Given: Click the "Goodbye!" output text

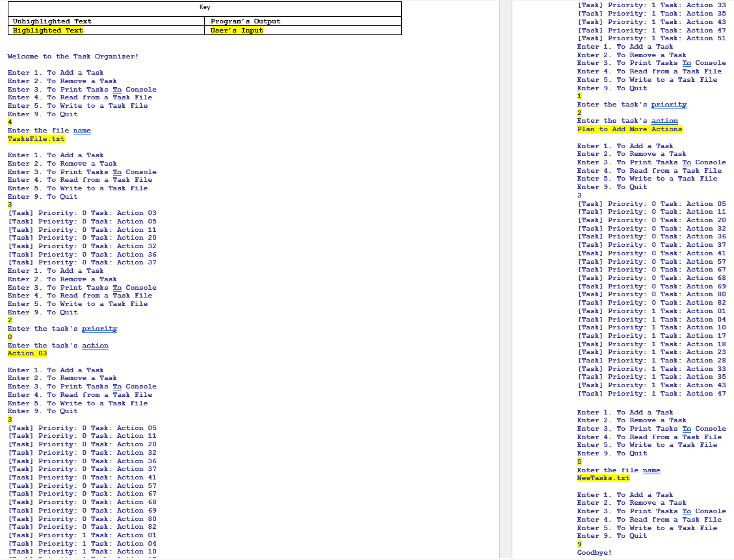Looking at the screenshot, I should tap(596, 552).
